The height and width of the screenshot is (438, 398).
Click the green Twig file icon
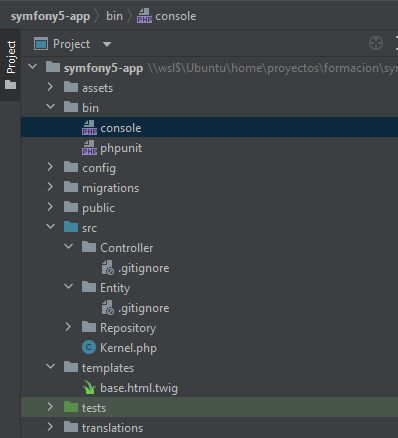pyautogui.click(x=89, y=388)
